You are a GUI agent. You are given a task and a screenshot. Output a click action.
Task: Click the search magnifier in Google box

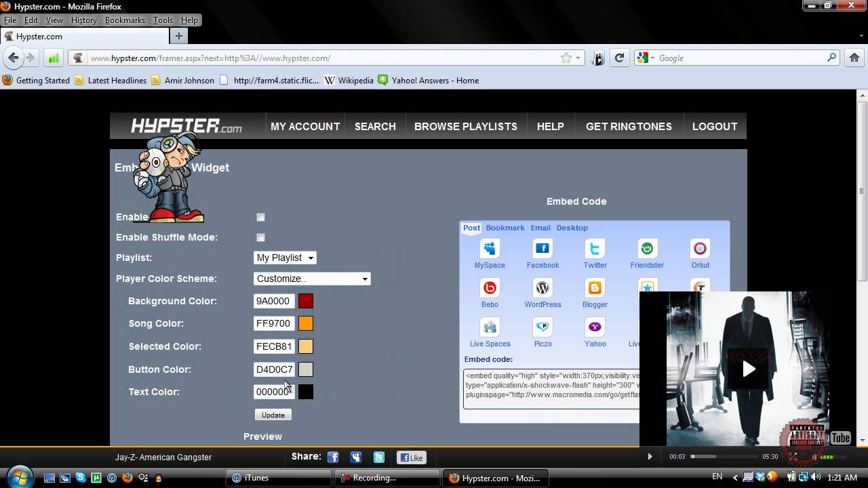[831, 58]
